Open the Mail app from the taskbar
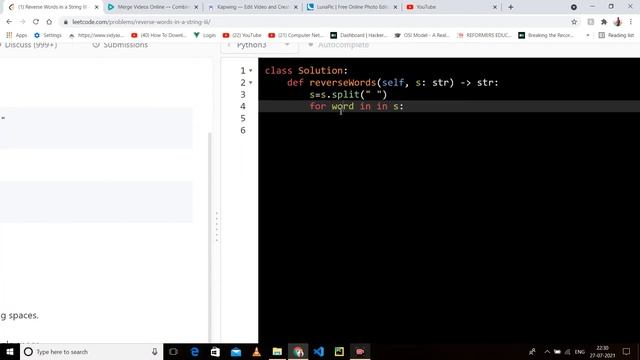 pos(236,351)
